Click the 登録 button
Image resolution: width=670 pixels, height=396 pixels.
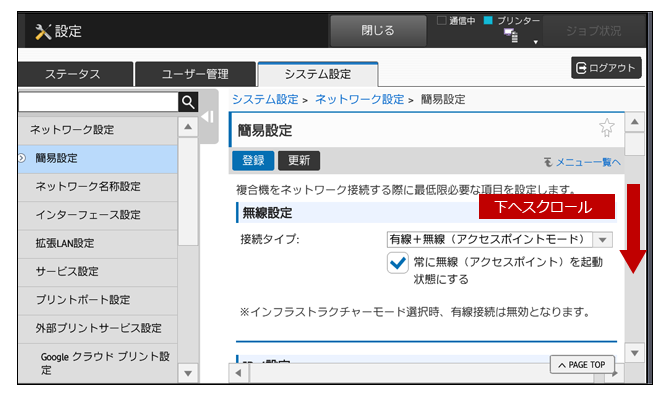coord(253,161)
